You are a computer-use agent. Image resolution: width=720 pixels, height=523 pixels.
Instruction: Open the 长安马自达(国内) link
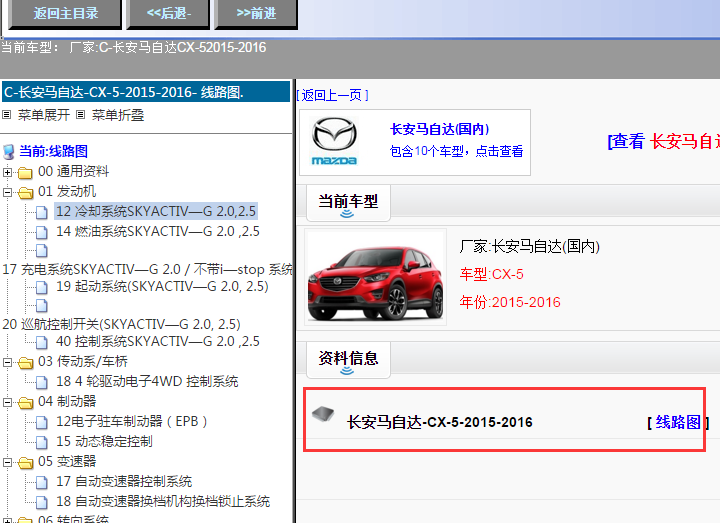pyautogui.click(x=439, y=129)
